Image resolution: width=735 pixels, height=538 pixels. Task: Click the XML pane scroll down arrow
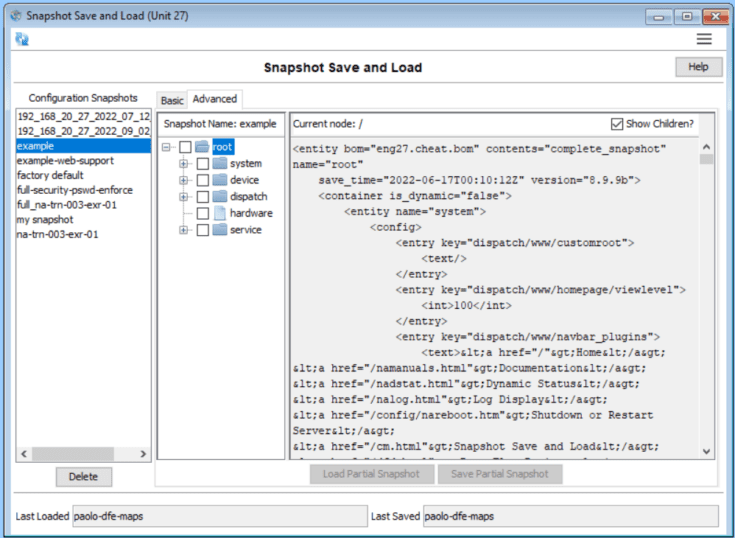click(x=706, y=451)
